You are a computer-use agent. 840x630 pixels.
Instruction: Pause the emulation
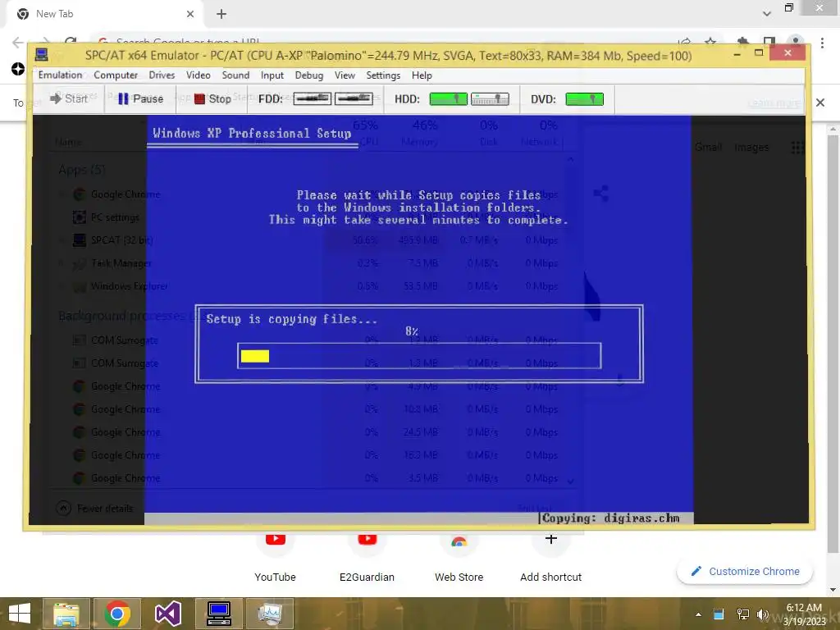(x=140, y=98)
